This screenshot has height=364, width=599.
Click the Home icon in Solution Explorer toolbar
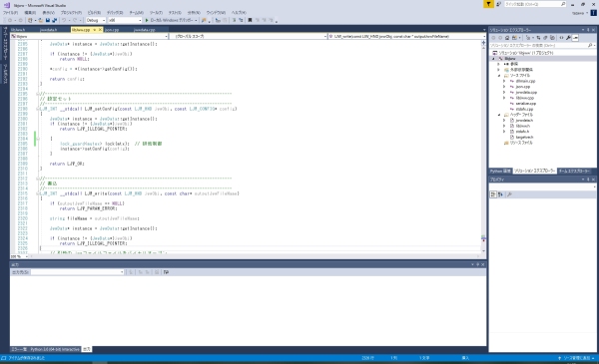coord(507,38)
